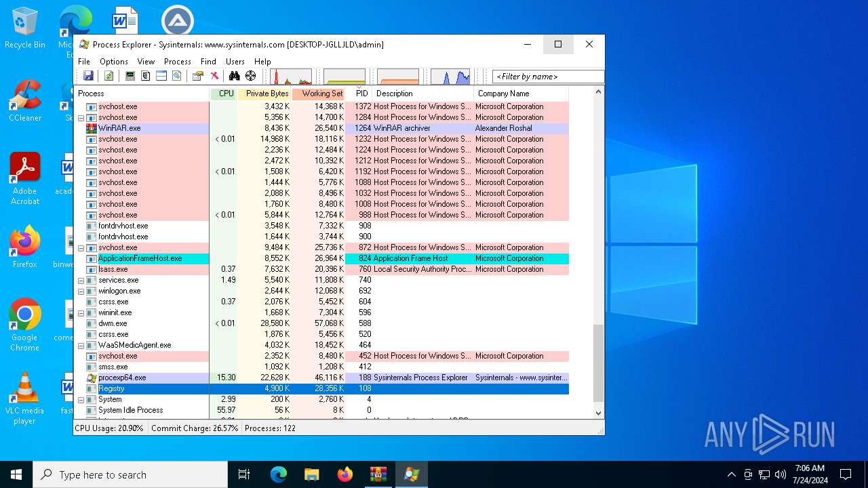The image size is (868, 488).
Task: Open the Options menu
Action: [x=114, y=61]
